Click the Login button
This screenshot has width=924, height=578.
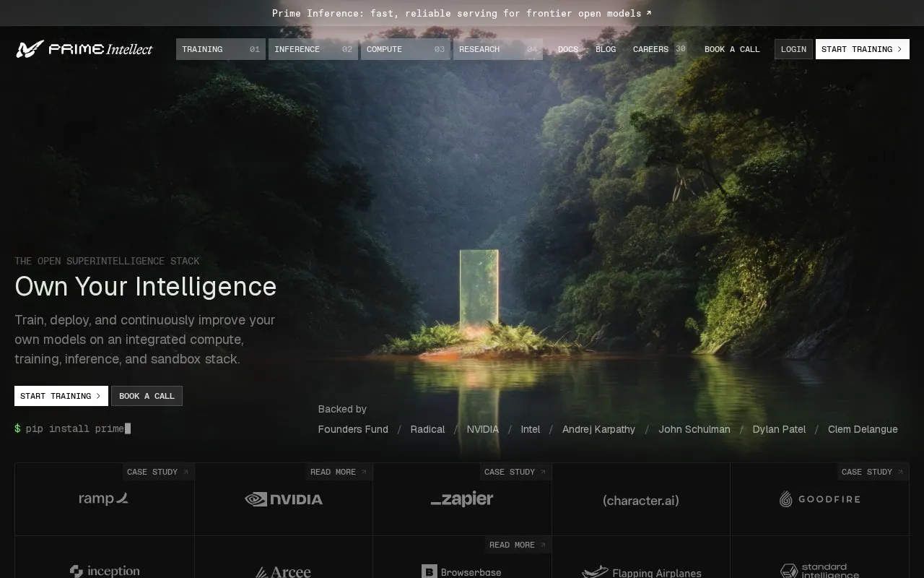793,49
